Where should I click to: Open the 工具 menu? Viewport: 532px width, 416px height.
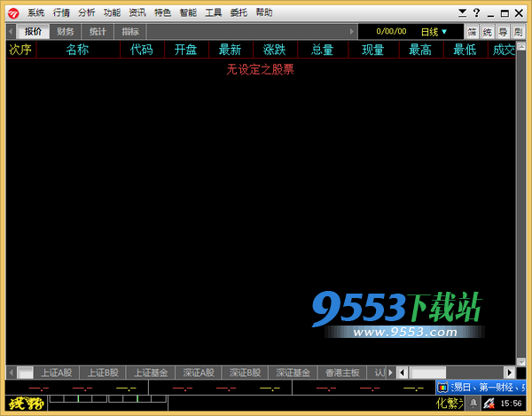click(x=214, y=13)
